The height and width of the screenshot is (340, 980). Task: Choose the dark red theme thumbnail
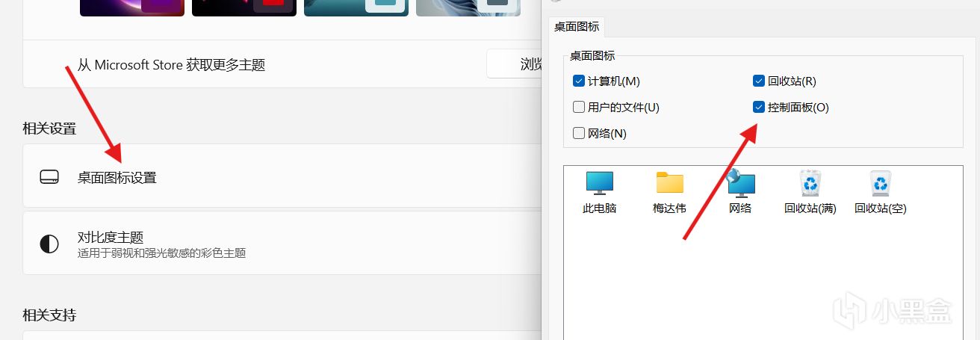tap(244, 8)
